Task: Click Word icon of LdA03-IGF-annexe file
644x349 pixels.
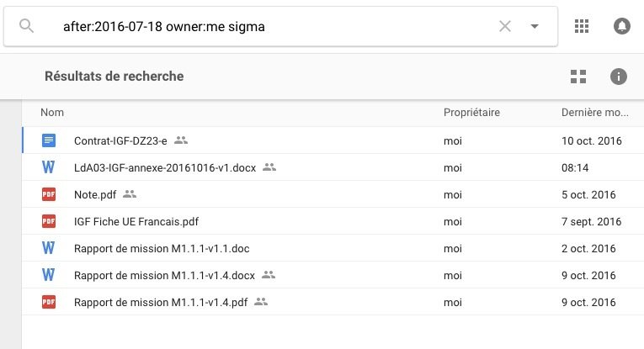Action: tap(49, 167)
